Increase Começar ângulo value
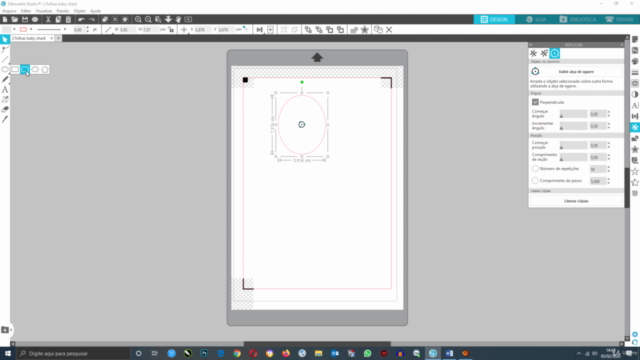The height and width of the screenshot is (360, 640). tap(609, 112)
